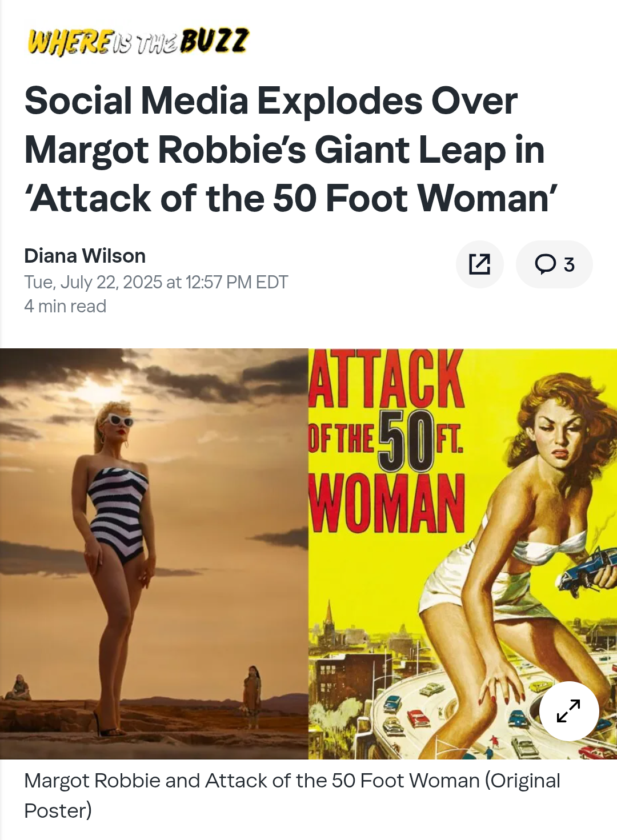Tap the share article icon
The image size is (617, 840).
click(479, 264)
